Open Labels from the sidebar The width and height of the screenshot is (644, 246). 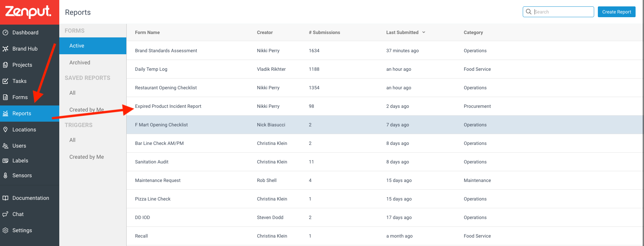click(x=30, y=161)
